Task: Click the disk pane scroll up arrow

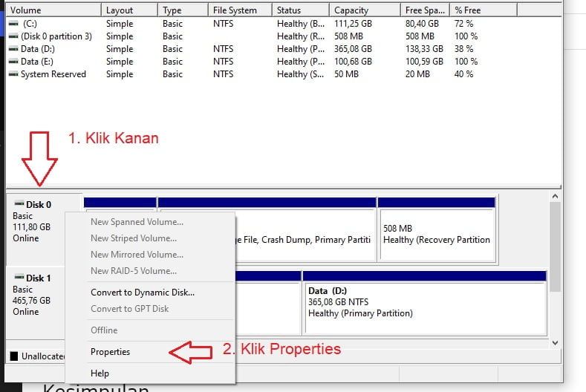Action: pos(555,196)
